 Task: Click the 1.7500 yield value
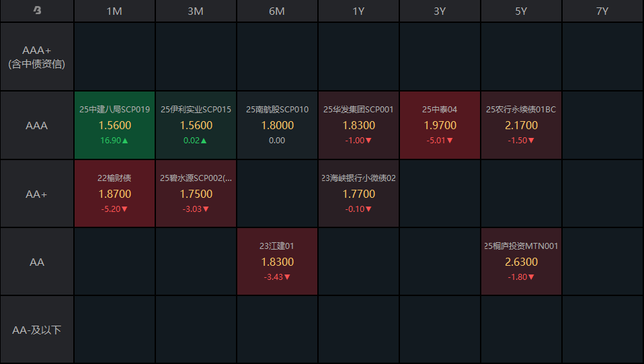point(196,194)
